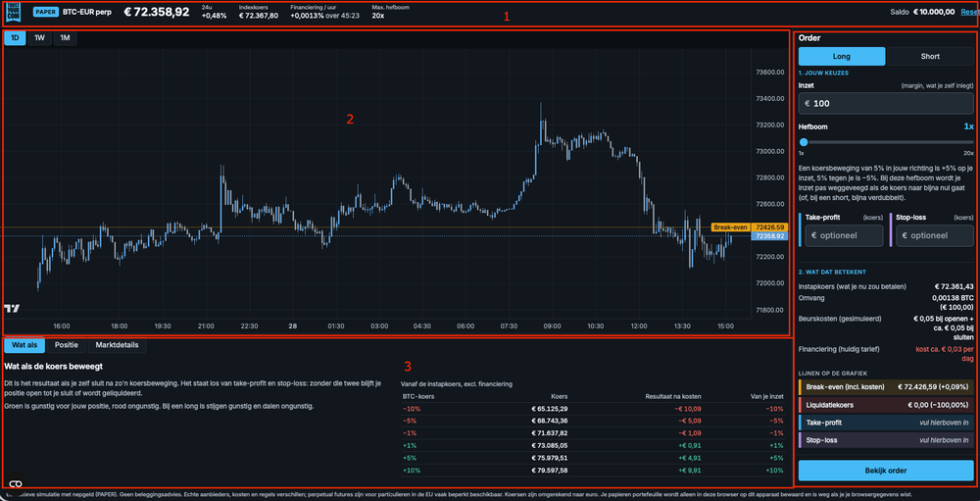Switch chart to 1M timeframe
This screenshot has height=501, width=980.
pos(65,38)
